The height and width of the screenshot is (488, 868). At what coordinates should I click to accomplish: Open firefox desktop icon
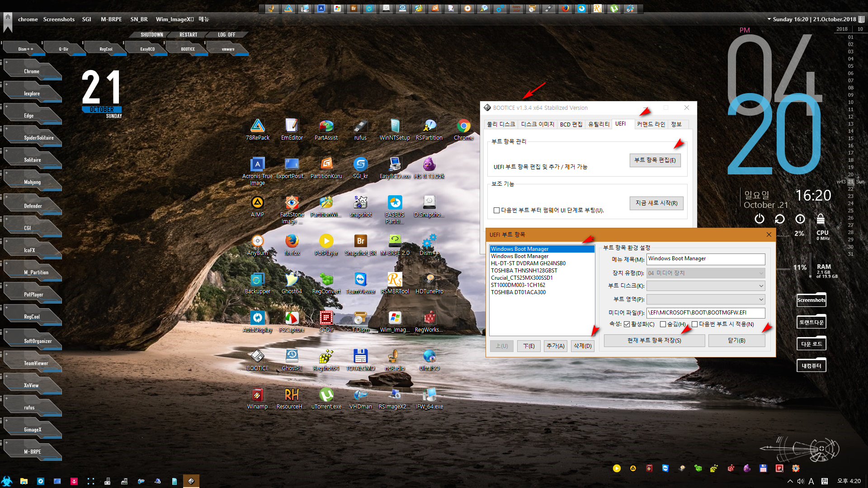pyautogui.click(x=292, y=244)
